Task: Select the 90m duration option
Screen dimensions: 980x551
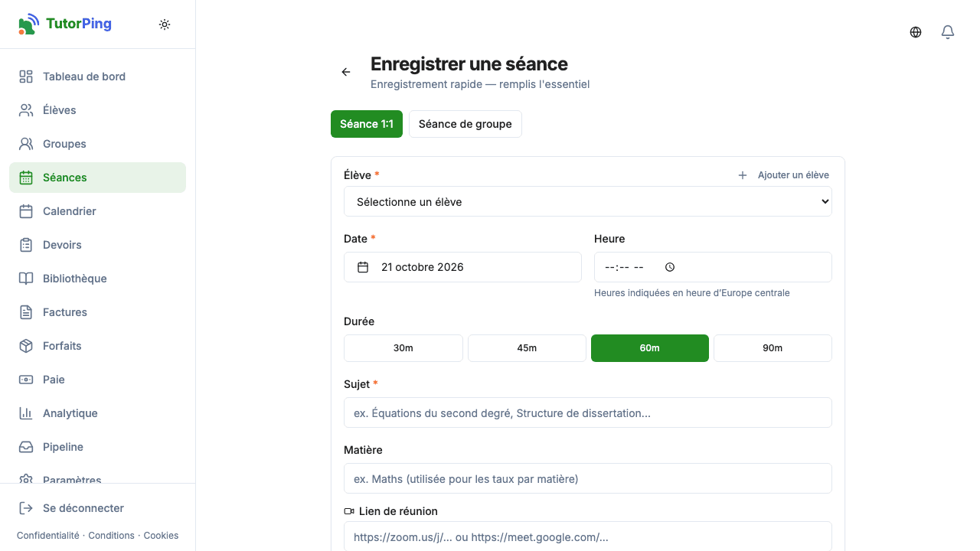Action: point(773,348)
